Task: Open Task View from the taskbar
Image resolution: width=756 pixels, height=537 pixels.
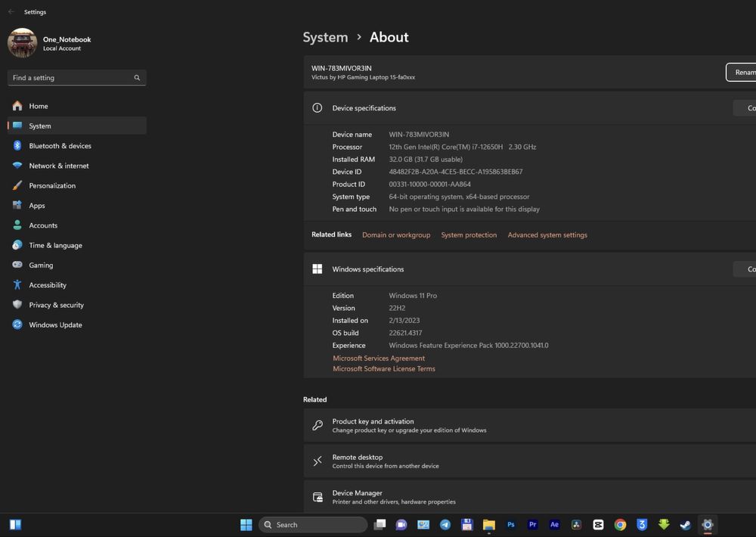Action: coord(380,525)
